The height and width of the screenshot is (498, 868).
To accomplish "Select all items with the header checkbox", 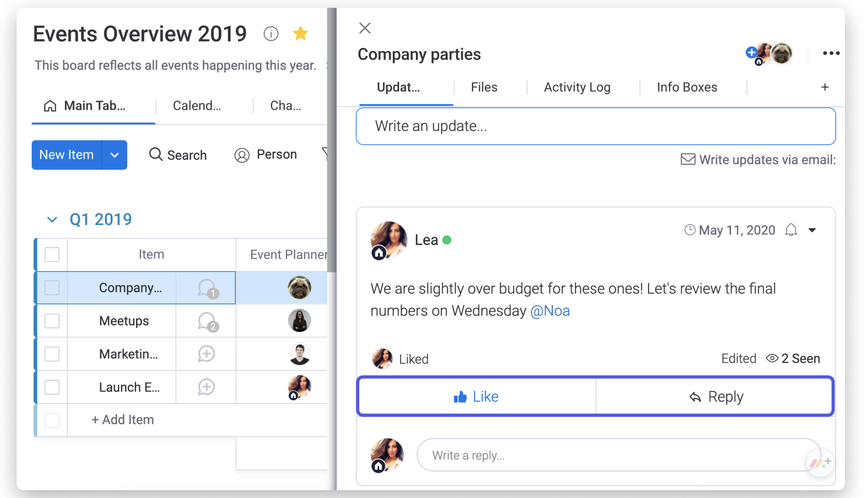I will (x=52, y=254).
